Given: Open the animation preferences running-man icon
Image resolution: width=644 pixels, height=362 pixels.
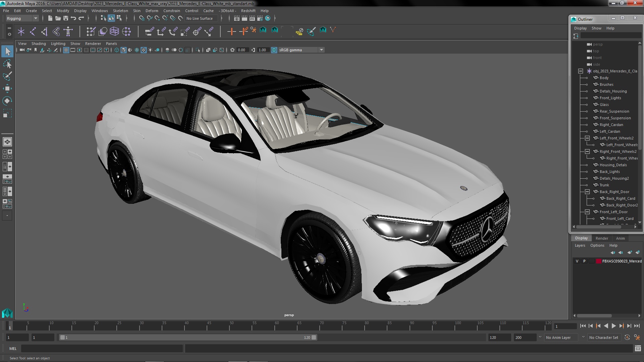Looking at the screenshot, I should [x=637, y=338].
